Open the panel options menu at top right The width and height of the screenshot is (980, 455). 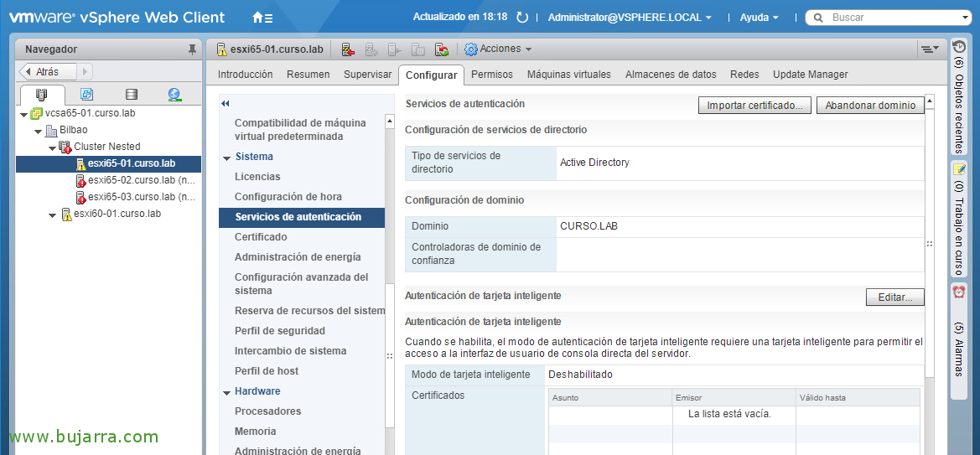(x=930, y=49)
